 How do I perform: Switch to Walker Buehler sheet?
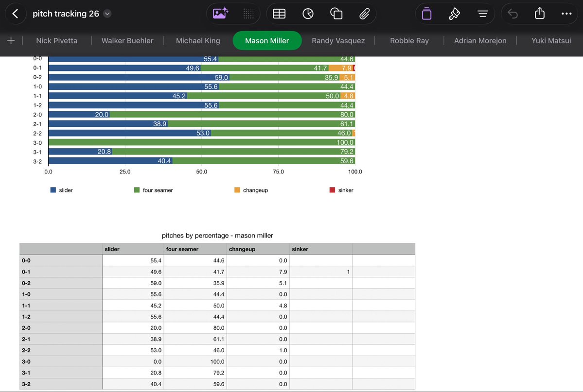tap(127, 40)
